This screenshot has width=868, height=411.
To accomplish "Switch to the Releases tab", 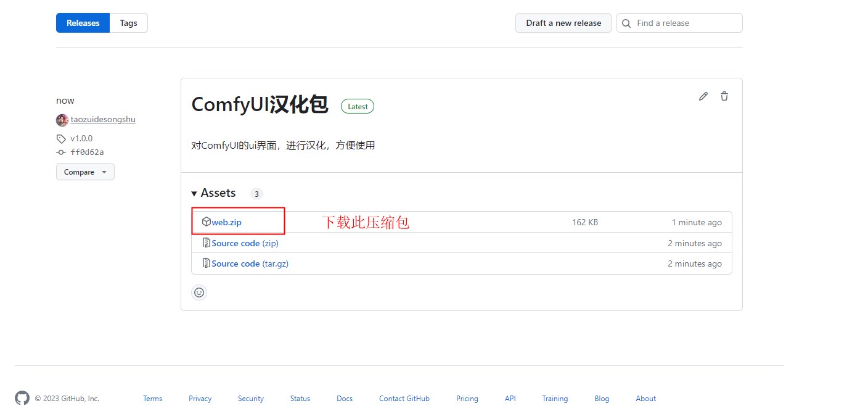I will pyautogui.click(x=83, y=23).
